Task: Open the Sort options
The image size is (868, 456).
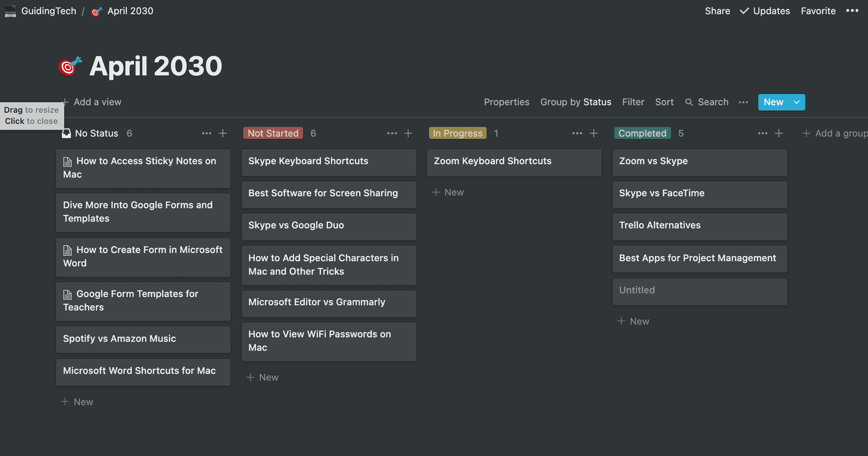Action: click(664, 102)
